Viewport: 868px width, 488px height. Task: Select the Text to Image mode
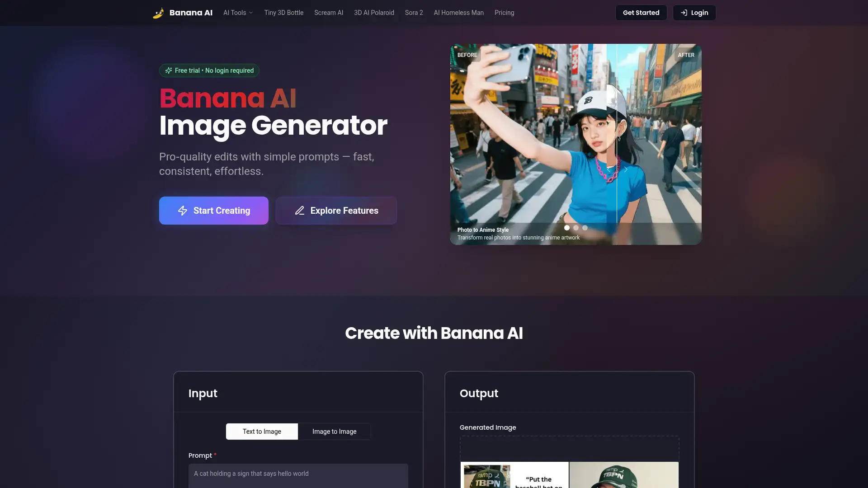pos(261,432)
